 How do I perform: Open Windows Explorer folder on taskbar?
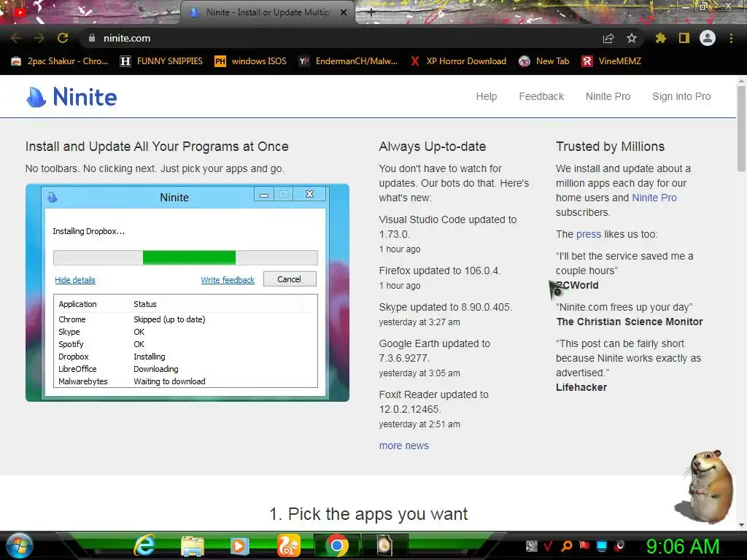tap(193, 547)
